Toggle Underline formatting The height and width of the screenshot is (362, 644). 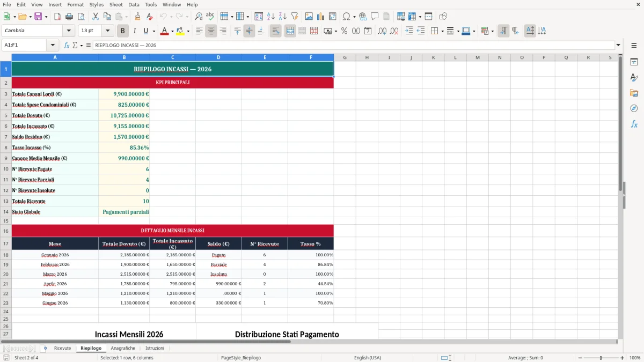tap(146, 31)
